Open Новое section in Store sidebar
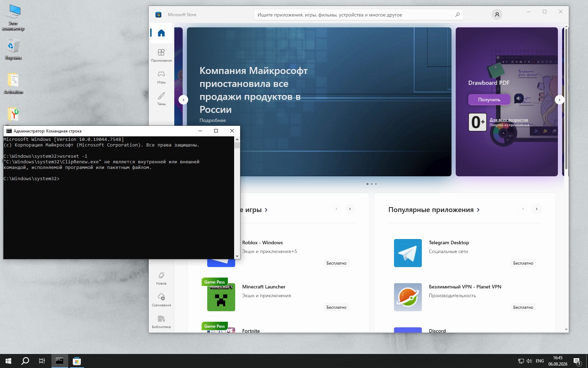Image resolution: width=588 pixels, height=368 pixels. point(161,278)
